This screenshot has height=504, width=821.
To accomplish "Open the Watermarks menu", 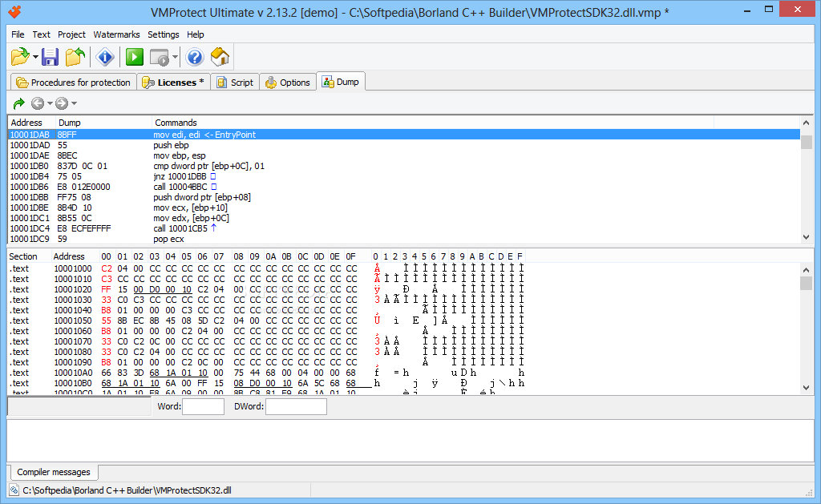I will tap(116, 34).
